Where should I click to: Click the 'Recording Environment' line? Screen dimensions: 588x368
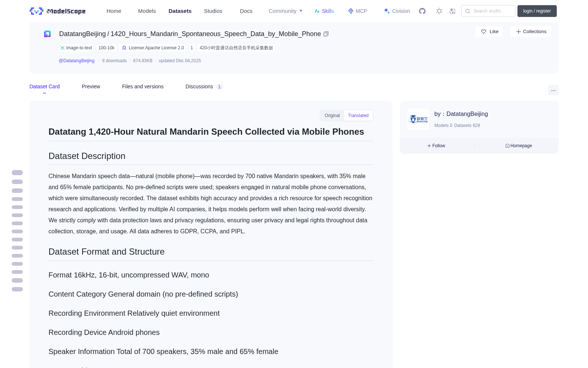(x=134, y=313)
